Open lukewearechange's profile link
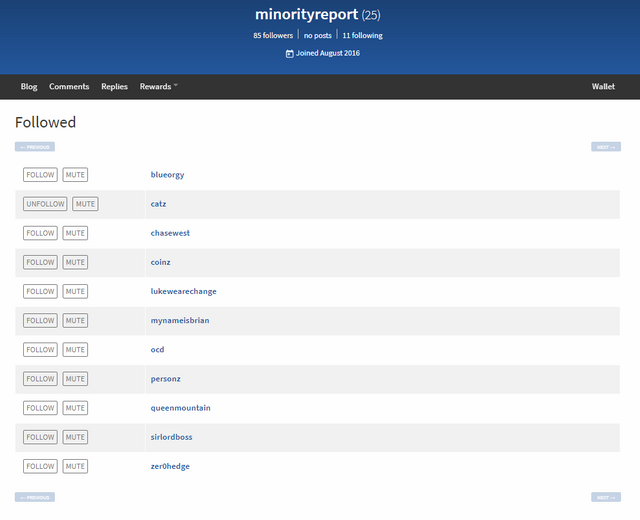Viewport: 640px width, 520px height. click(x=184, y=291)
